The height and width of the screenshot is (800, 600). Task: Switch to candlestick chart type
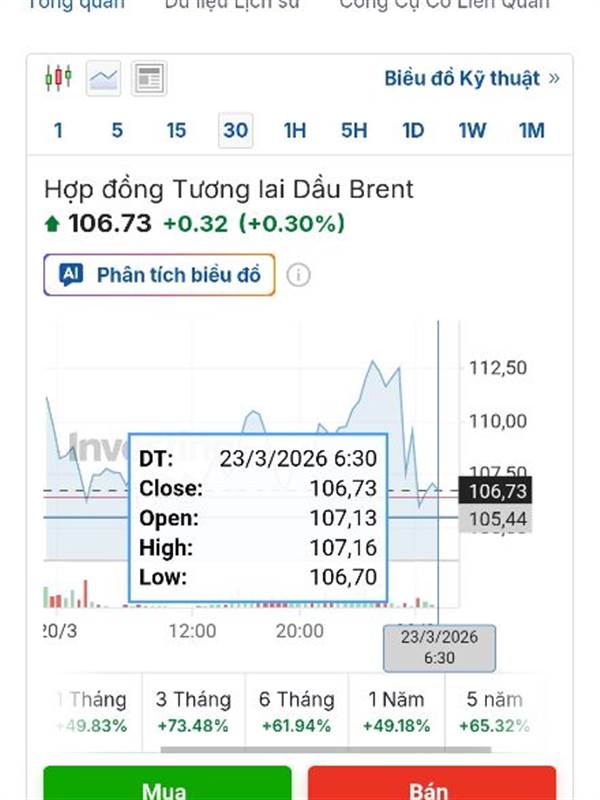[59, 78]
